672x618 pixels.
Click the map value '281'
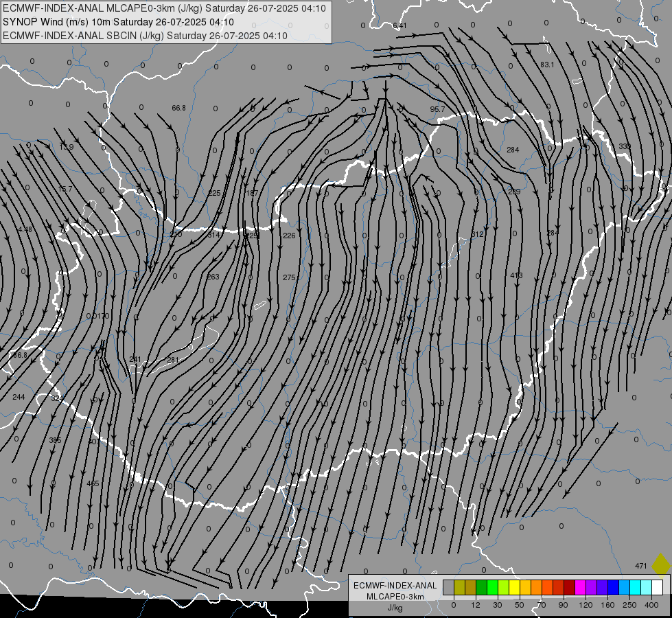(x=173, y=360)
